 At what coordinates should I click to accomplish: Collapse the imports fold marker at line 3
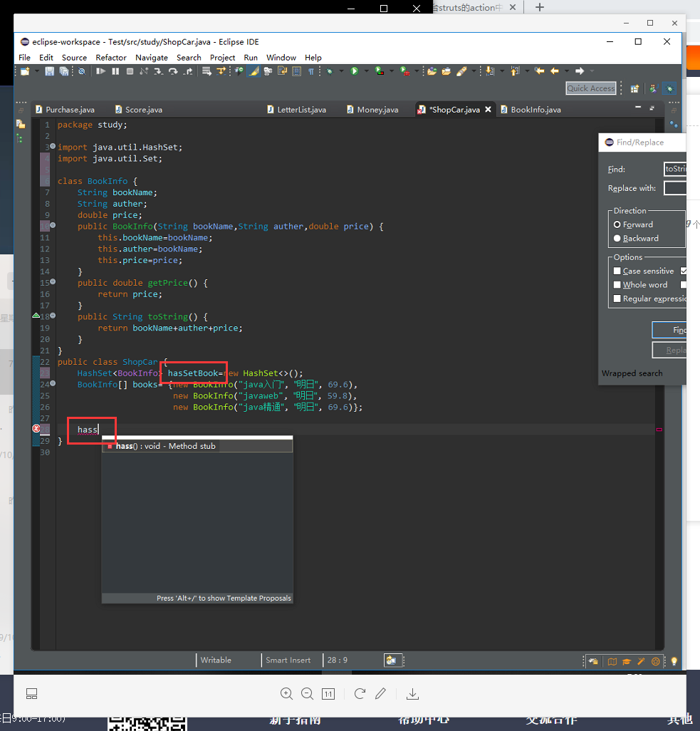coord(53,146)
